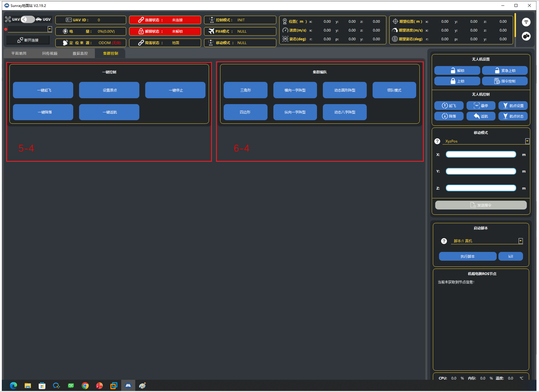Expand the XyzPos move mode dropdown

click(x=527, y=141)
